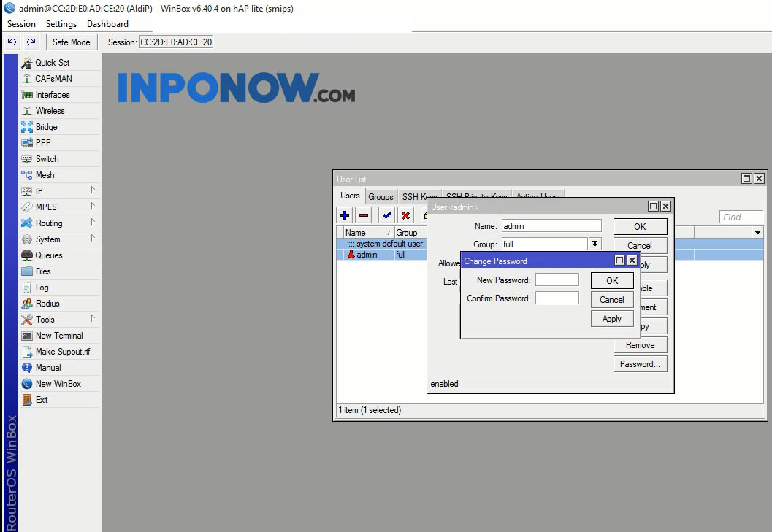This screenshot has width=772, height=532.
Task: Open the Dashboard menu
Action: 107,24
